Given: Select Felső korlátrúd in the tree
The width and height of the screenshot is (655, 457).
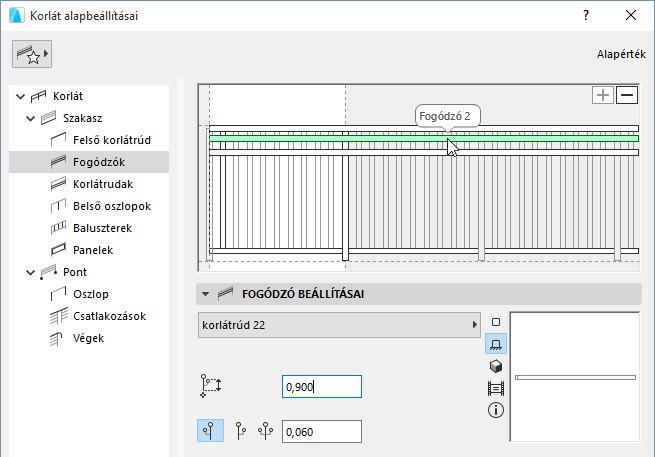Looking at the screenshot, I should tap(89, 140).
